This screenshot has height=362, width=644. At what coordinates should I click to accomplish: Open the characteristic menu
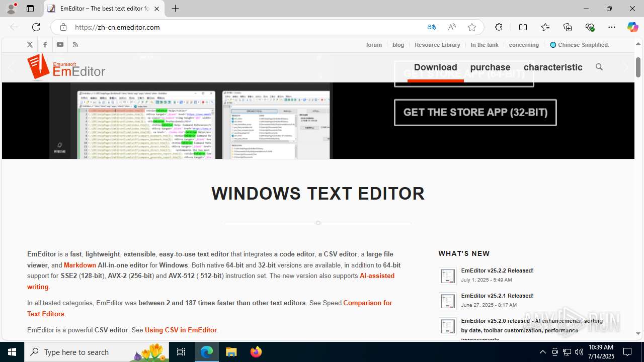point(553,67)
